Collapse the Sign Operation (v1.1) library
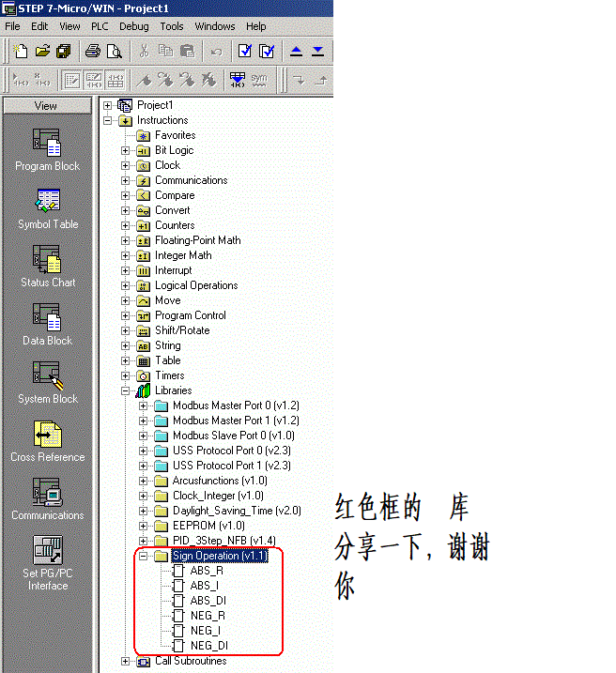 pyautogui.click(x=143, y=557)
